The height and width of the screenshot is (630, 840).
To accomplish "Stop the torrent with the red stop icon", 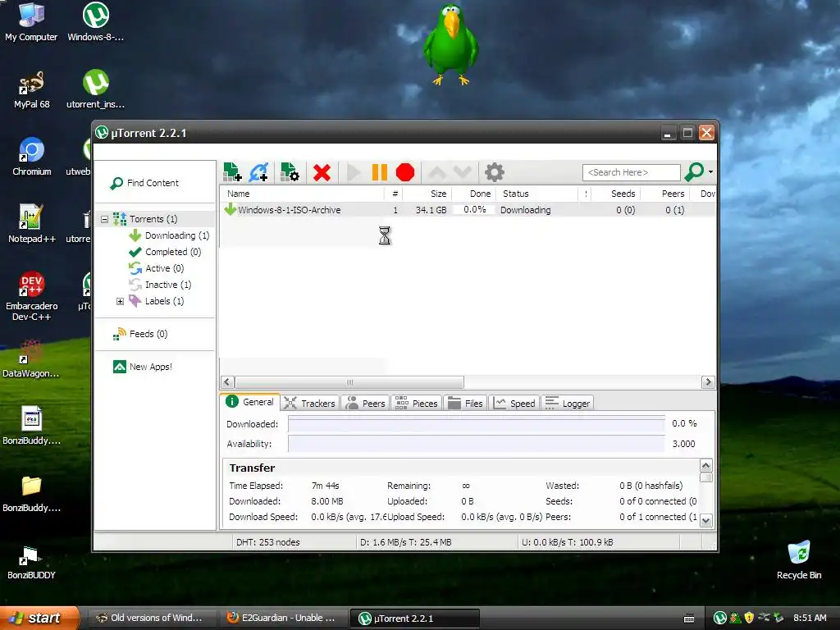I will 405,172.
